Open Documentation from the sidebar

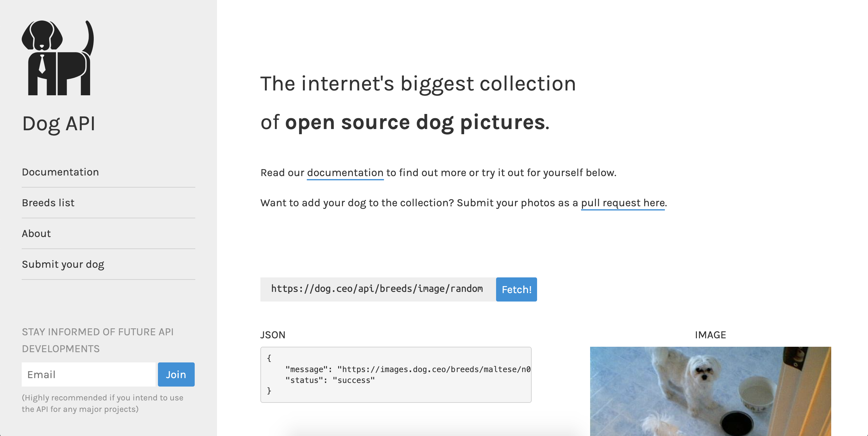[60, 172]
